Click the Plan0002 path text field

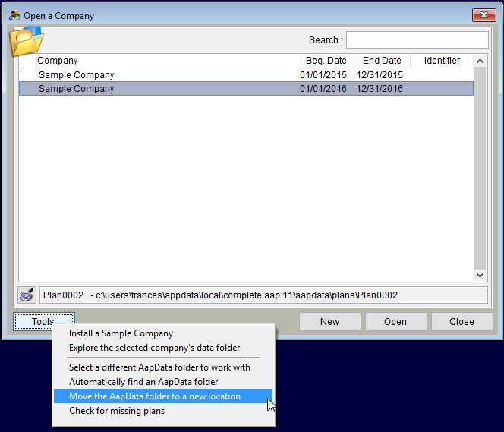click(263, 295)
